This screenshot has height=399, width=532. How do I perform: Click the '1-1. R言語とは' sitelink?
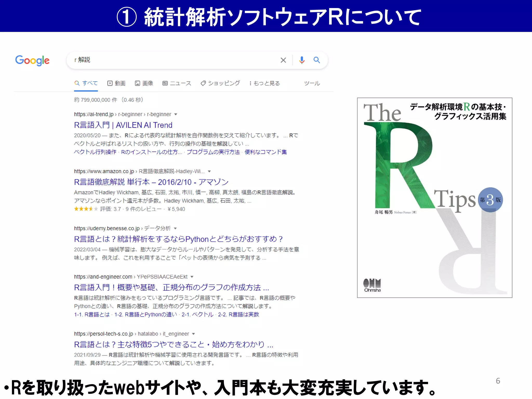pos(92,315)
